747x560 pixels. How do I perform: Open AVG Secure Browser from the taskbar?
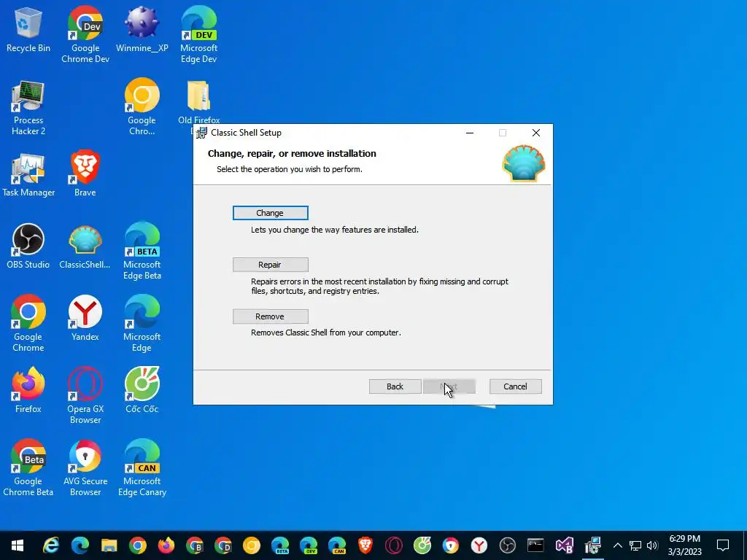[451, 545]
